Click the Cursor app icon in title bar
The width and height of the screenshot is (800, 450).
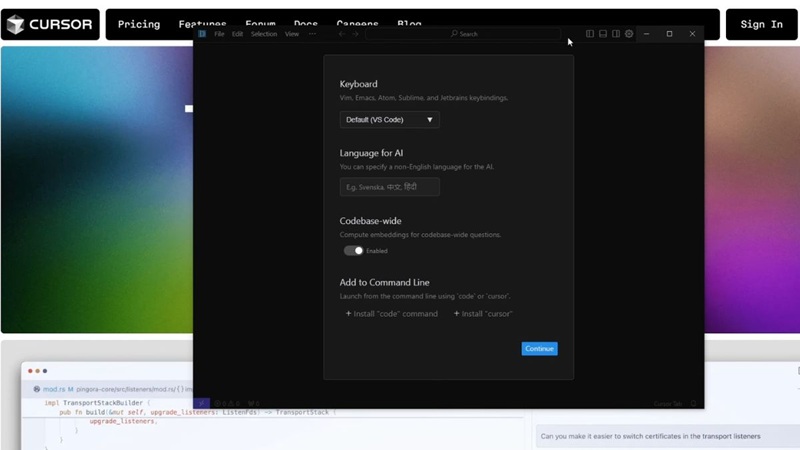click(x=202, y=34)
